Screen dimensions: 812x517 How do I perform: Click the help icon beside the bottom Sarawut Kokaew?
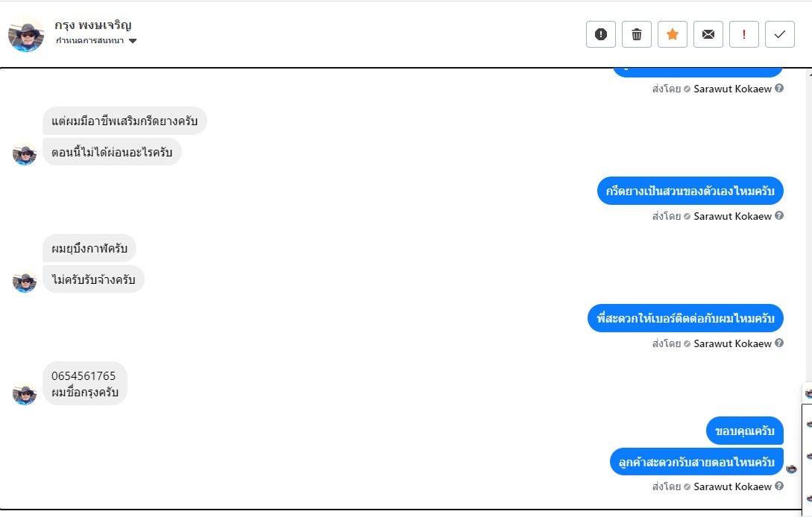click(x=779, y=486)
